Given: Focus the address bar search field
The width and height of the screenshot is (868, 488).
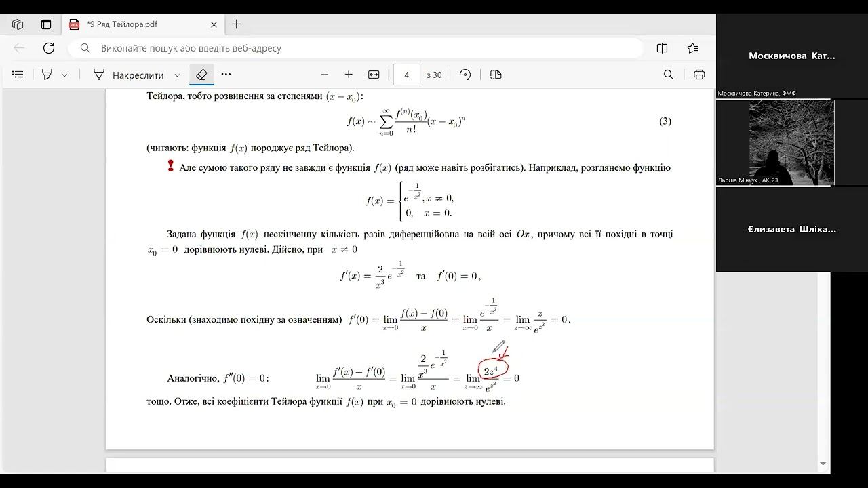Looking at the screenshot, I should 356,48.
